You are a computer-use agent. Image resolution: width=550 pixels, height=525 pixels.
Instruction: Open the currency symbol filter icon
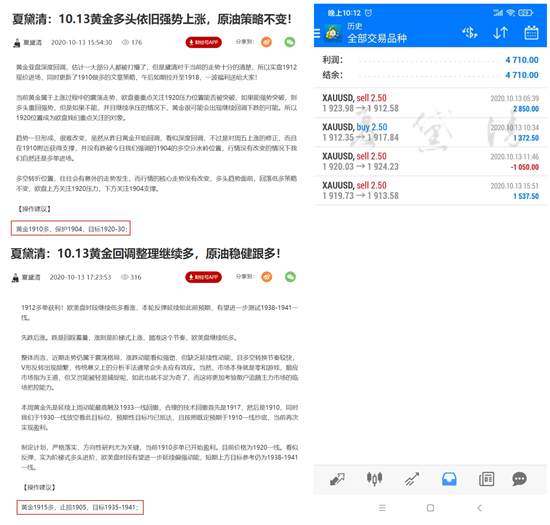click(470, 33)
